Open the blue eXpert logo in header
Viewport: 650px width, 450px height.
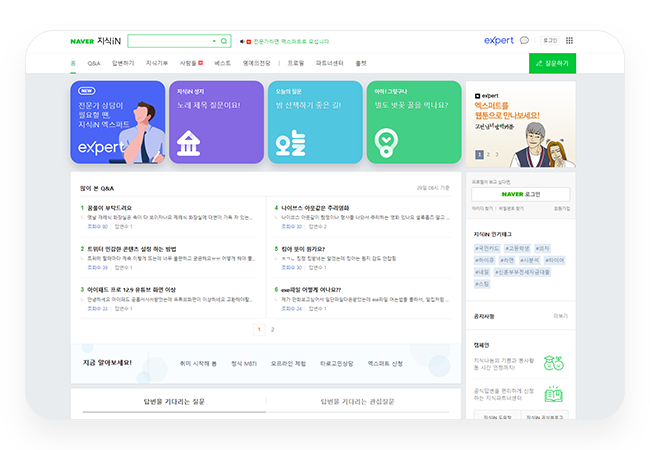(x=499, y=41)
